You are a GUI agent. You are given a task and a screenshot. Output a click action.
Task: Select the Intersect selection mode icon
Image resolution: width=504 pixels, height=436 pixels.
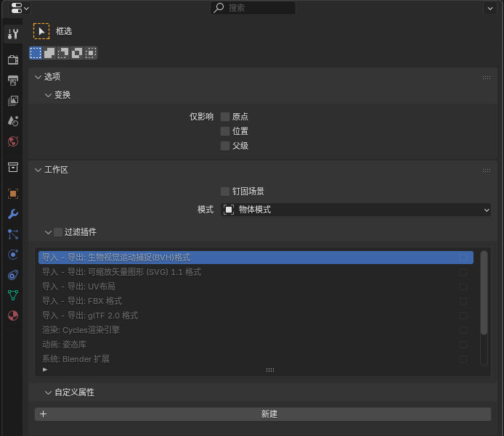pos(91,53)
